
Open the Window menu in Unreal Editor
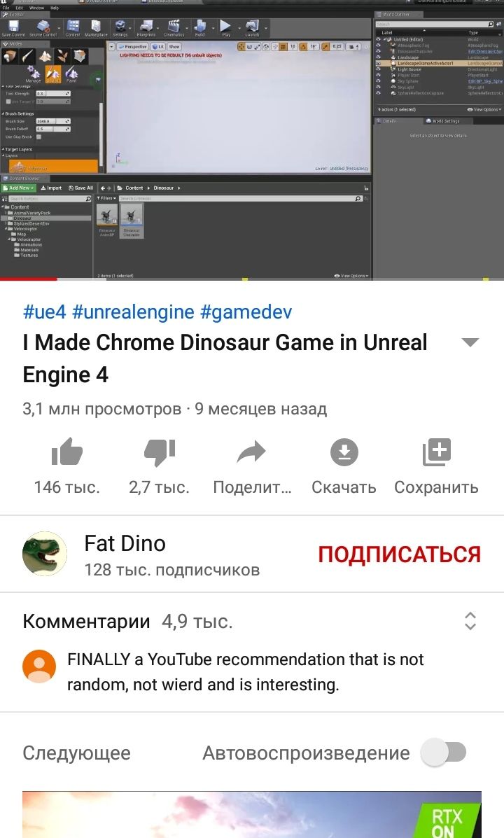pos(36,8)
